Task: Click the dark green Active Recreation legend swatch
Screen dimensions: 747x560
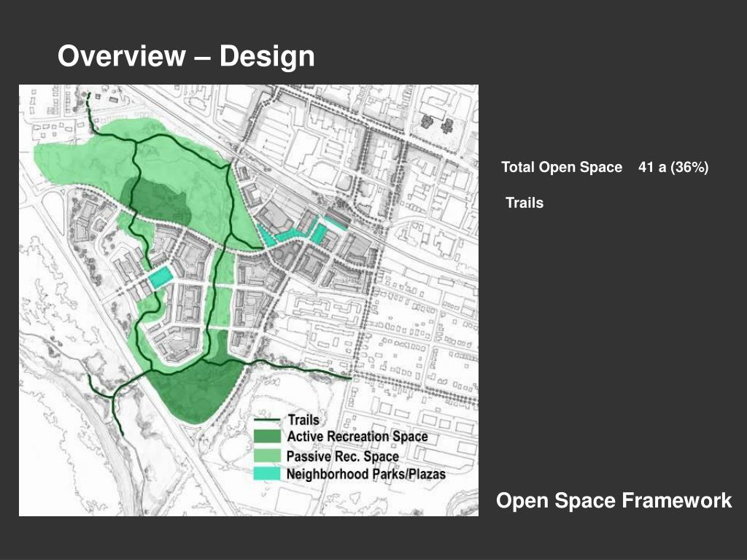Action: (x=267, y=436)
